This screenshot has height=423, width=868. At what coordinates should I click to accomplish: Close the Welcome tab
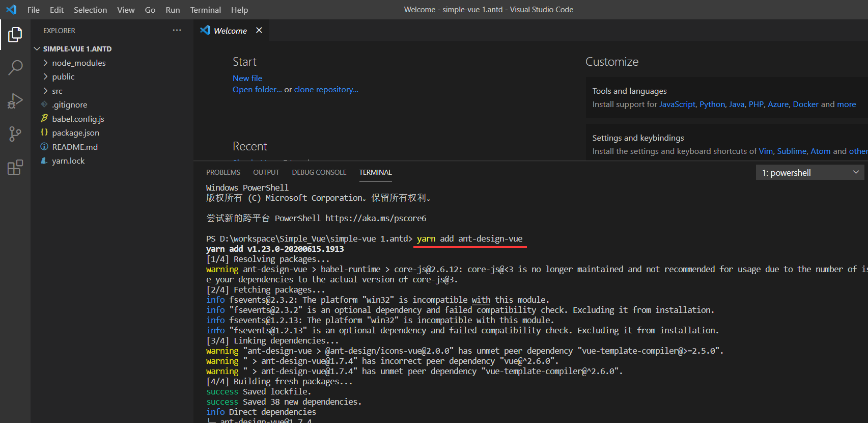point(259,30)
